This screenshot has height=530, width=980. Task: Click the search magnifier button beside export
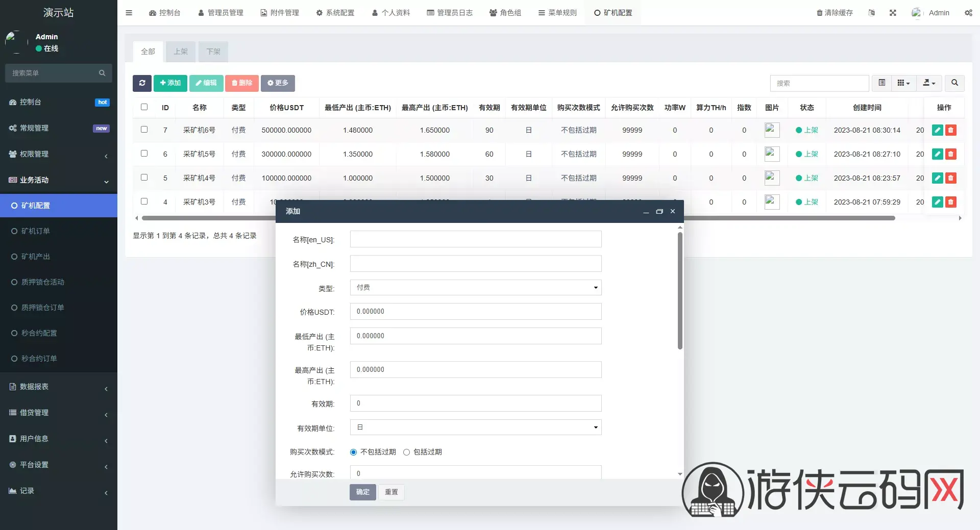(954, 83)
